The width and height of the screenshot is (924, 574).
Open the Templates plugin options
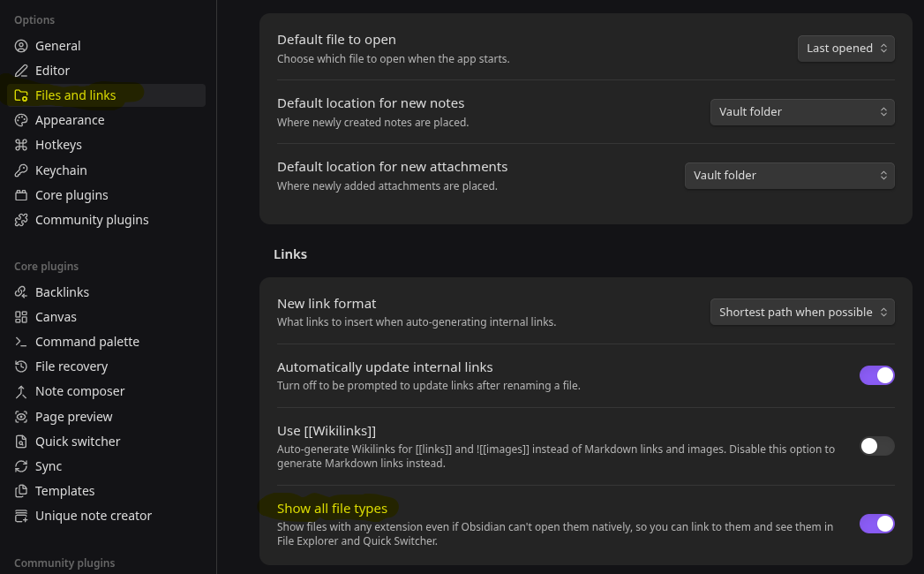point(64,491)
